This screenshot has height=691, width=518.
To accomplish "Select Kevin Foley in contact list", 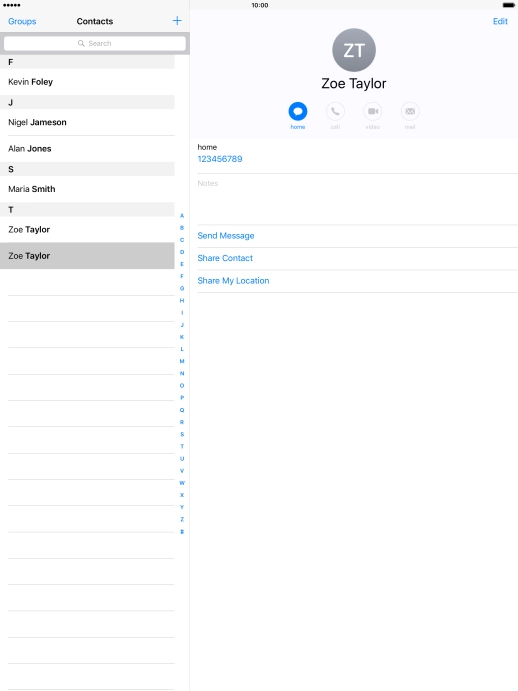I will click(87, 82).
